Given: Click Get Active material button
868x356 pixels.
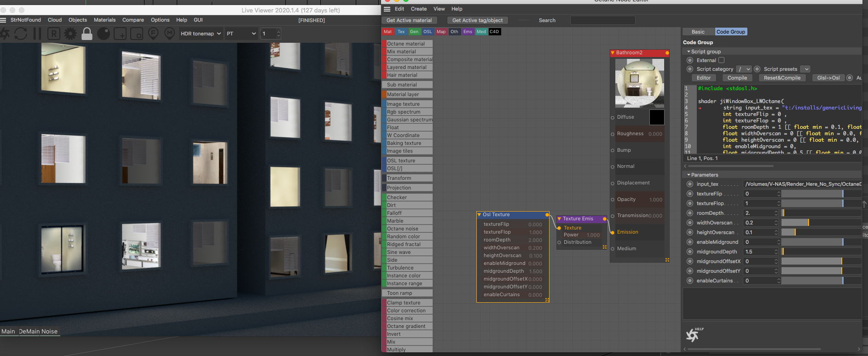Looking at the screenshot, I should pyautogui.click(x=409, y=20).
